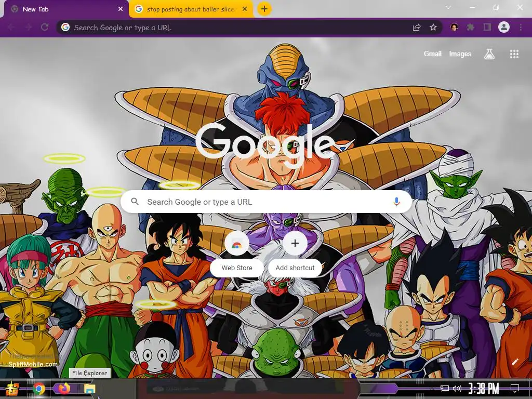Open Gmail link
Image resolution: width=532 pixels, height=399 pixels.
433,54
